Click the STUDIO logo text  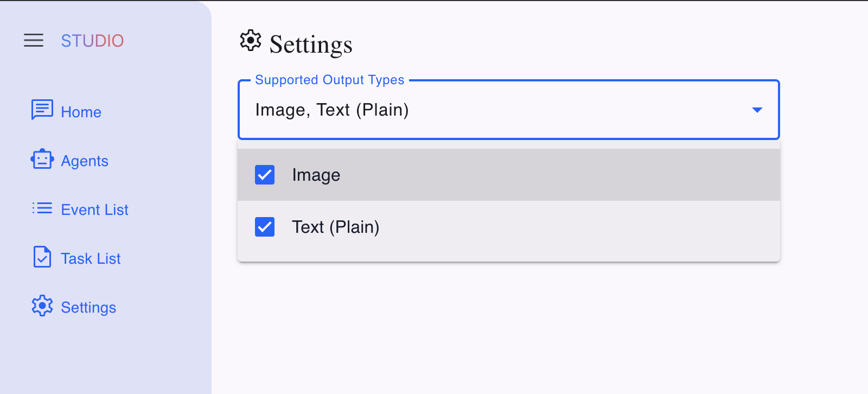[x=92, y=41]
